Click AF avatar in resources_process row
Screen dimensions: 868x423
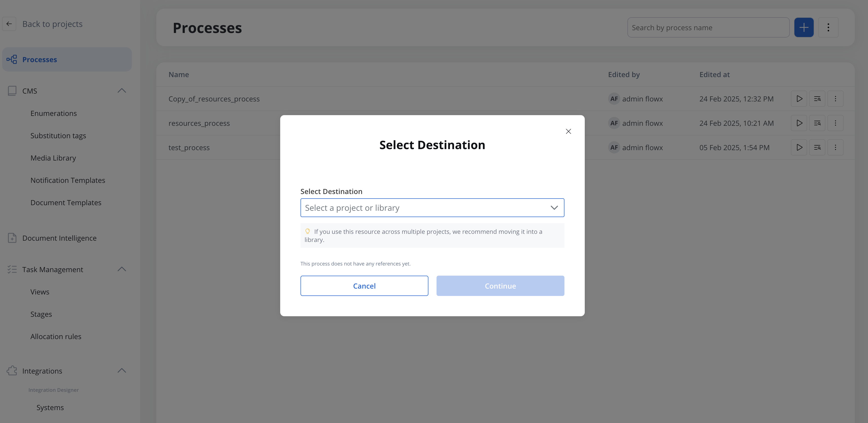click(x=614, y=123)
